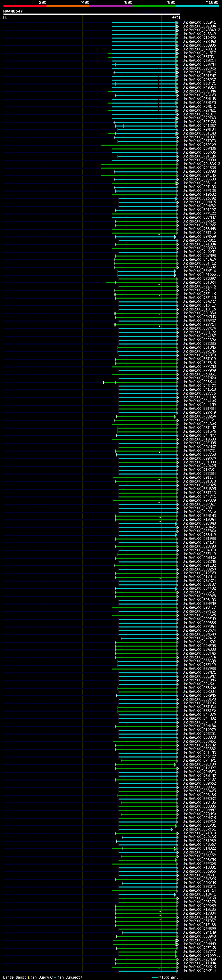Click the orange ~40% identity color bar

tap(68, 7)
